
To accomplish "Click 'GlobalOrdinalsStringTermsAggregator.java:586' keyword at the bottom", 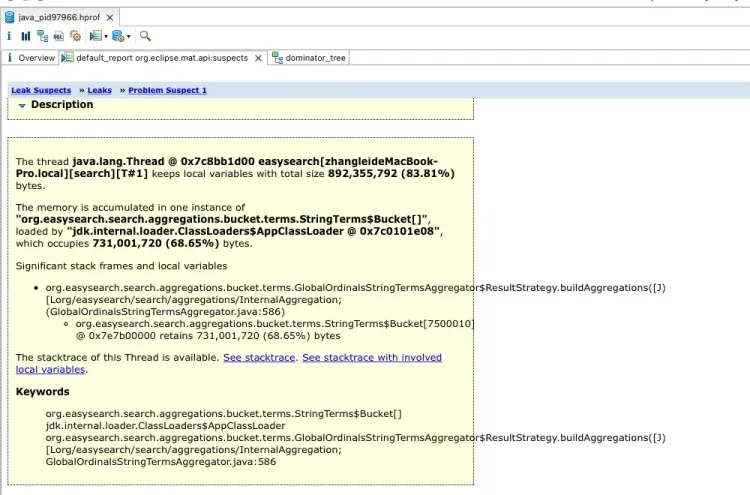I will 161,462.
